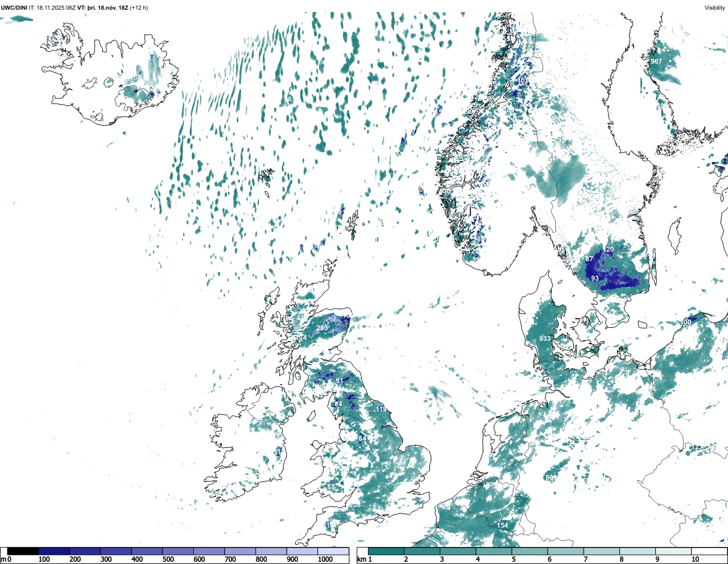Select the 500–600 m legend swatch

coord(178,551)
